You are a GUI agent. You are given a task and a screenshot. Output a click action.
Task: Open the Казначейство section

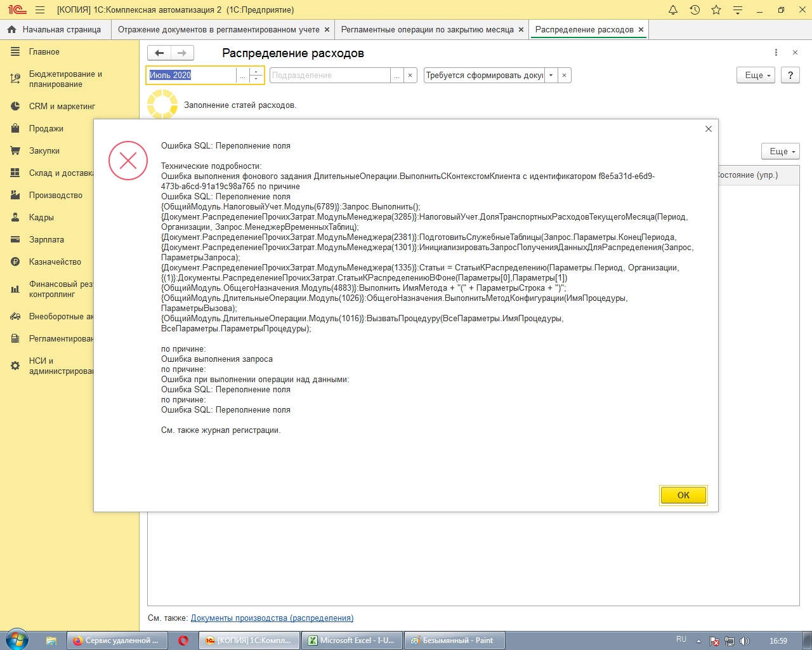tap(55, 262)
